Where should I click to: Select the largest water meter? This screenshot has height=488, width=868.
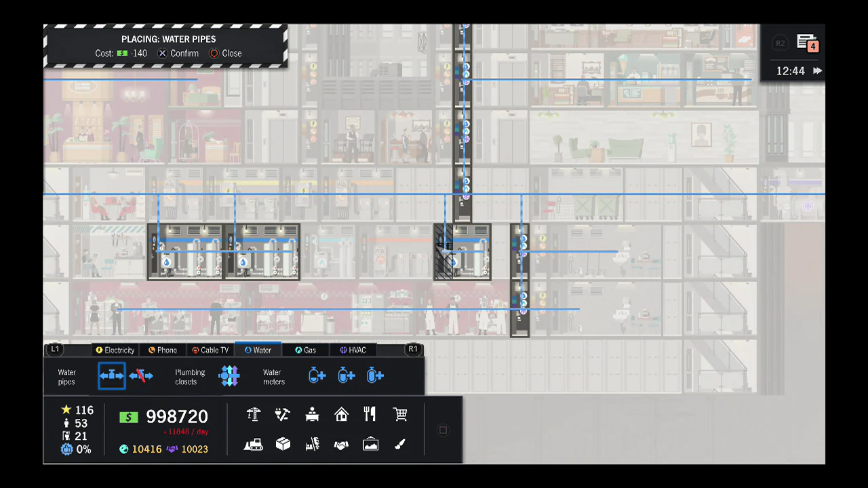click(x=374, y=375)
